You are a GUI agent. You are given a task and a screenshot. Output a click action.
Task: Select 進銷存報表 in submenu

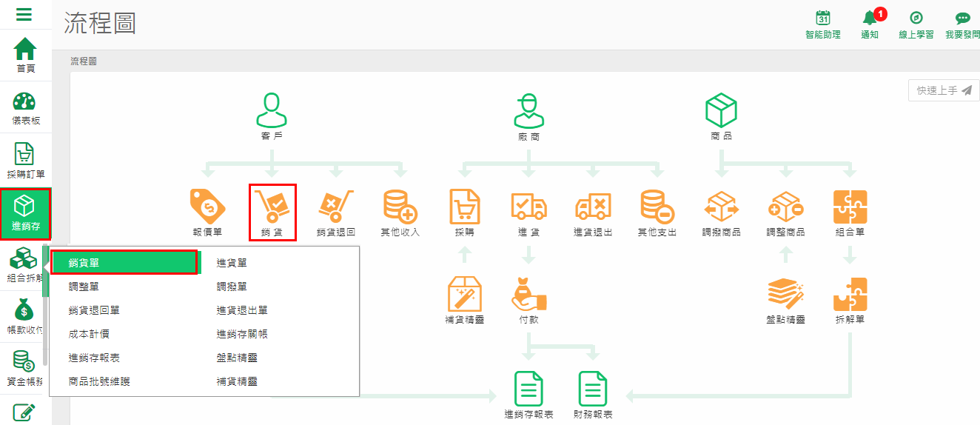[x=94, y=358]
